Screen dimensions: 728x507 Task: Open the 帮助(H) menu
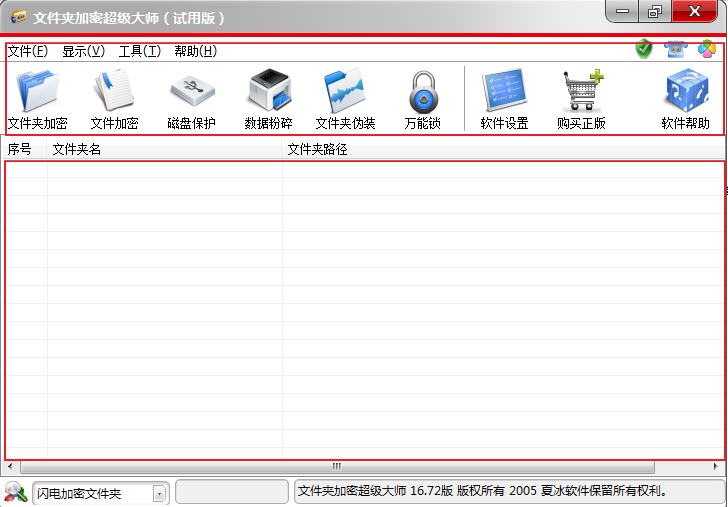195,51
